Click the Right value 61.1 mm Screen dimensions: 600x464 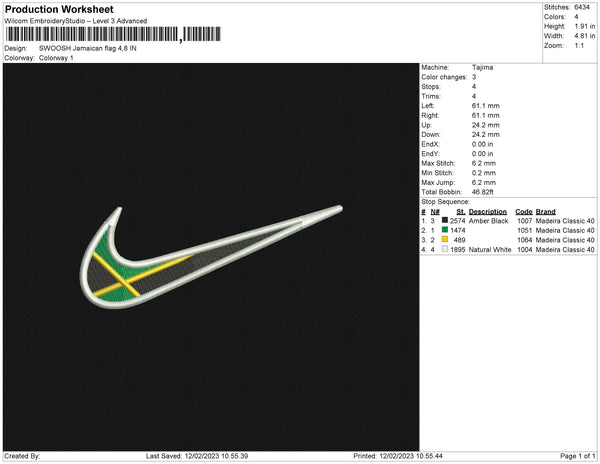pos(486,115)
